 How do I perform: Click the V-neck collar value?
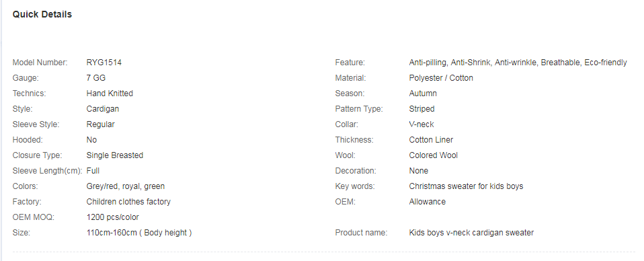pyautogui.click(x=421, y=124)
